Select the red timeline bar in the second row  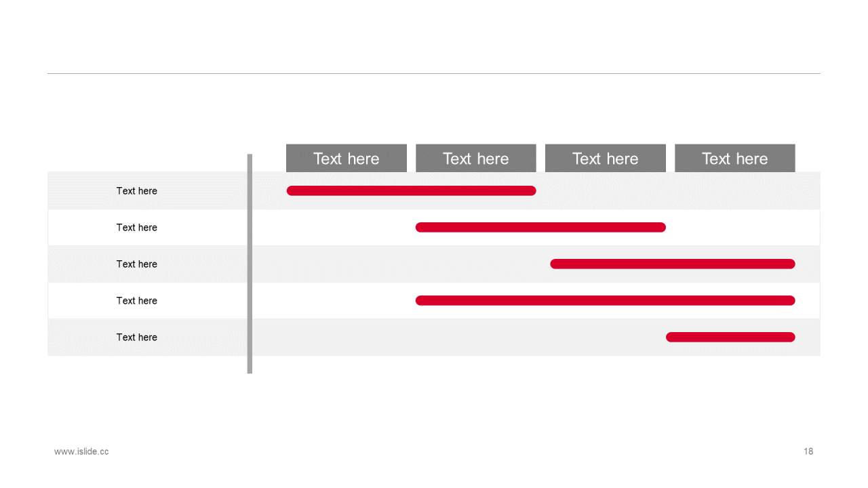coord(540,227)
